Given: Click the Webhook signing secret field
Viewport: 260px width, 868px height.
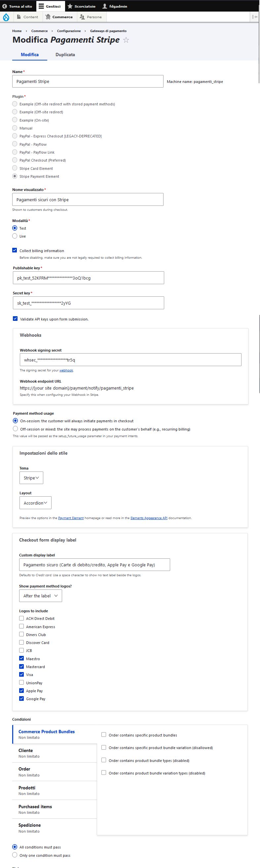Looking at the screenshot, I should pyautogui.click(x=130, y=359).
